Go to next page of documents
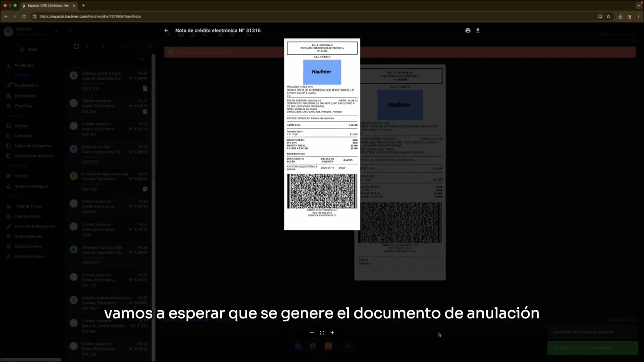The width and height of the screenshot is (644, 362). (x=150, y=46)
